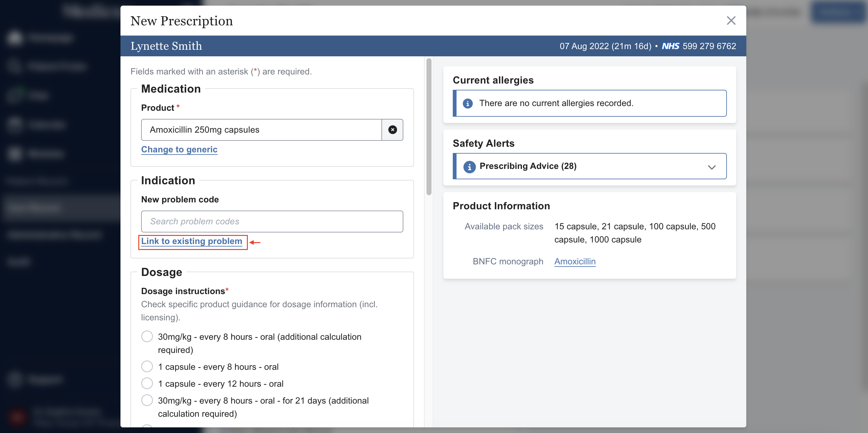Viewport: 868px width, 433px height.
Task: Click the NHS logo in patient banner
Action: click(670, 46)
